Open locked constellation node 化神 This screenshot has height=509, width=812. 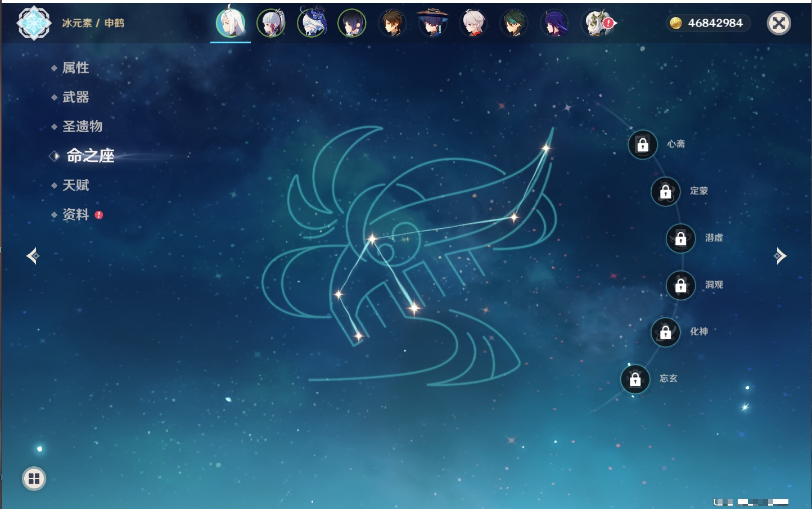[x=666, y=332]
